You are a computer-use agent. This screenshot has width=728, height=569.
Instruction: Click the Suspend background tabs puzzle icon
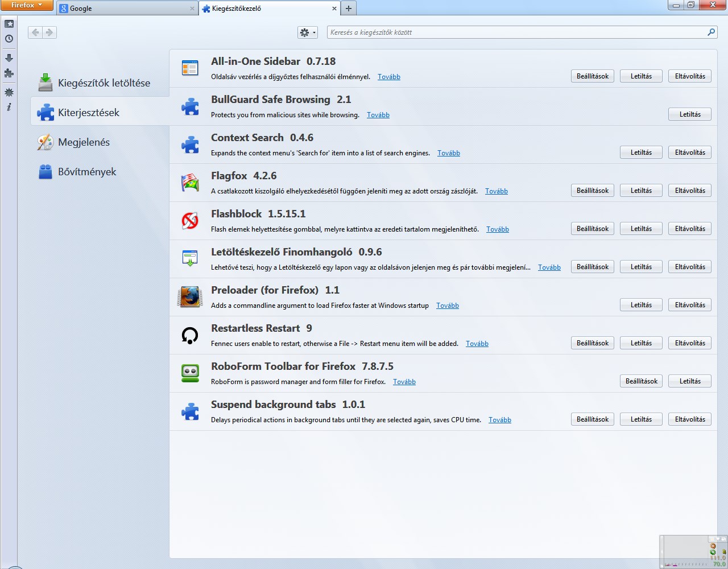pyautogui.click(x=190, y=411)
